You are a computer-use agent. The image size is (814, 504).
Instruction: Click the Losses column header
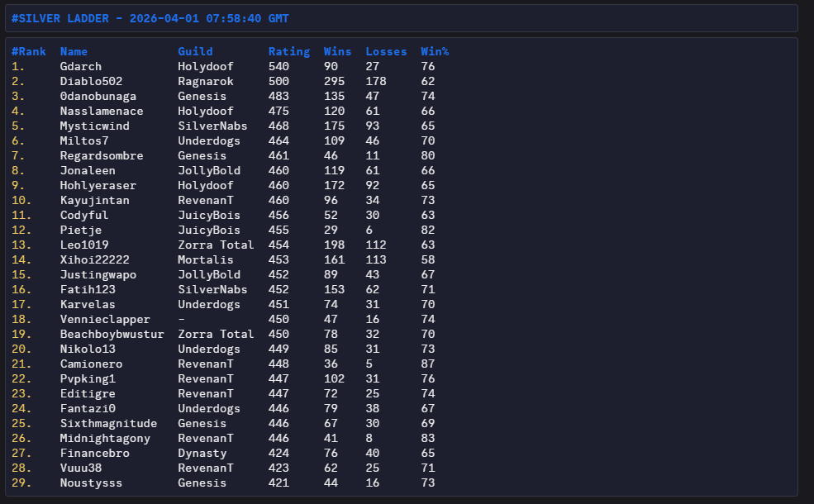click(386, 51)
